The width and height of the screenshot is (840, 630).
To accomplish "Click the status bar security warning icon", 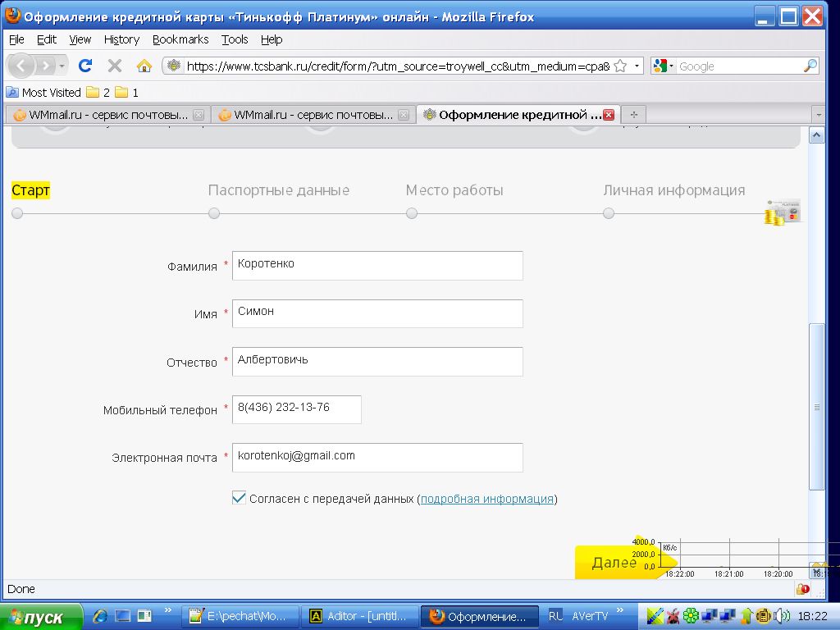I will tap(802, 589).
